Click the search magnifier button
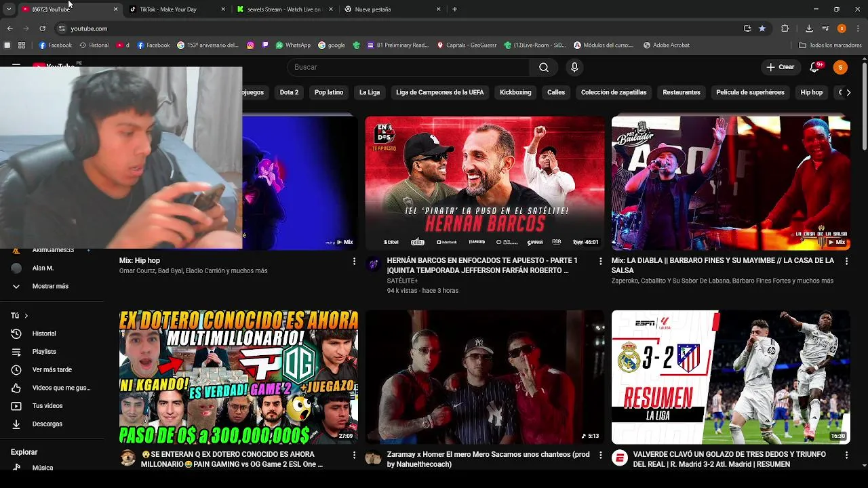Screen dimensions: 868x488 [544, 67]
